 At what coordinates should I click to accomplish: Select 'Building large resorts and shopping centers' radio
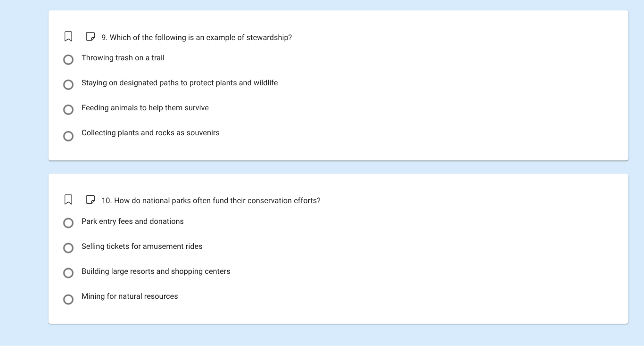point(68,273)
